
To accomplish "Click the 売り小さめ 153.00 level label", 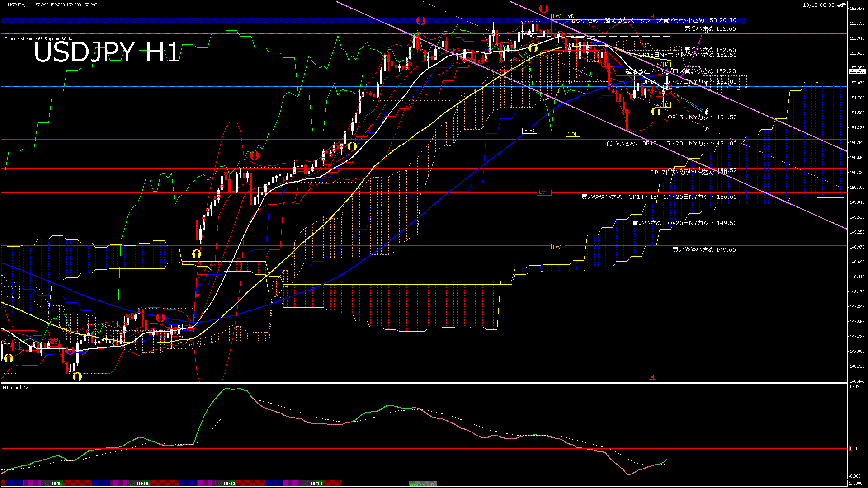I will pyautogui.click(x=710, y=29).
